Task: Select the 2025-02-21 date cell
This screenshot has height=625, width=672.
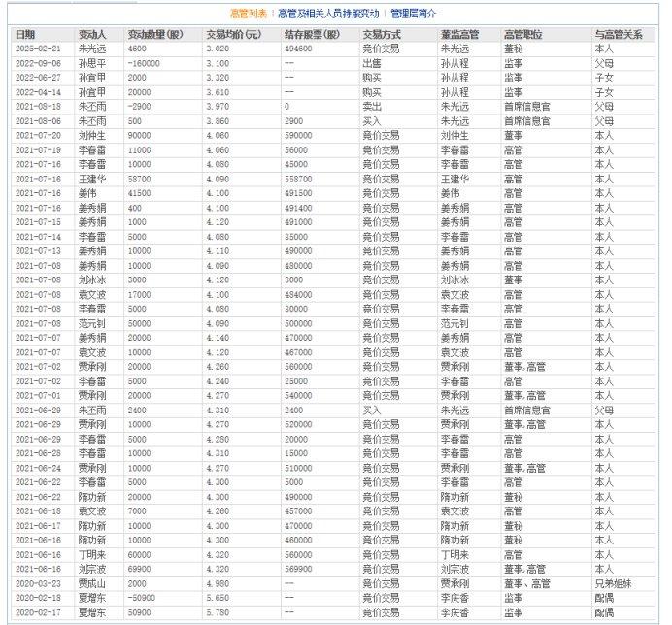Action: (39, 49)
